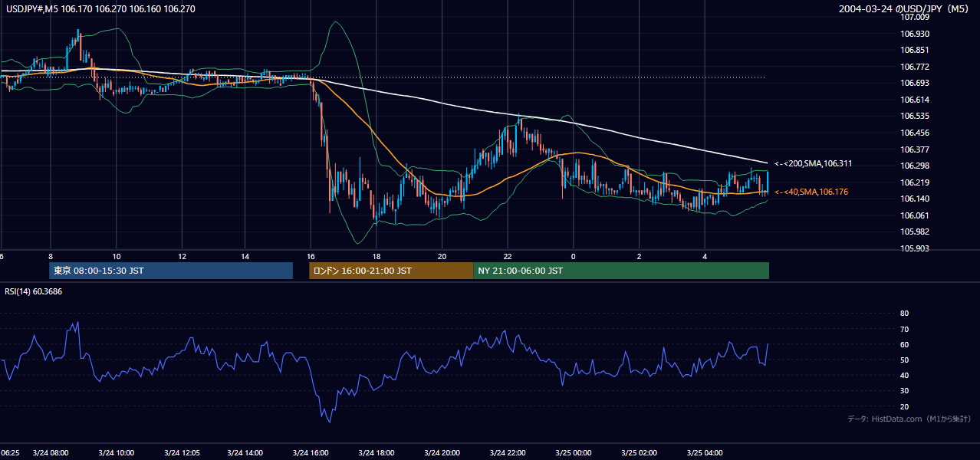Image resolution: width=980 pixels, height=460 pixels.
Task: Click price axis label 106.140
Action: (x=915, y=199)
